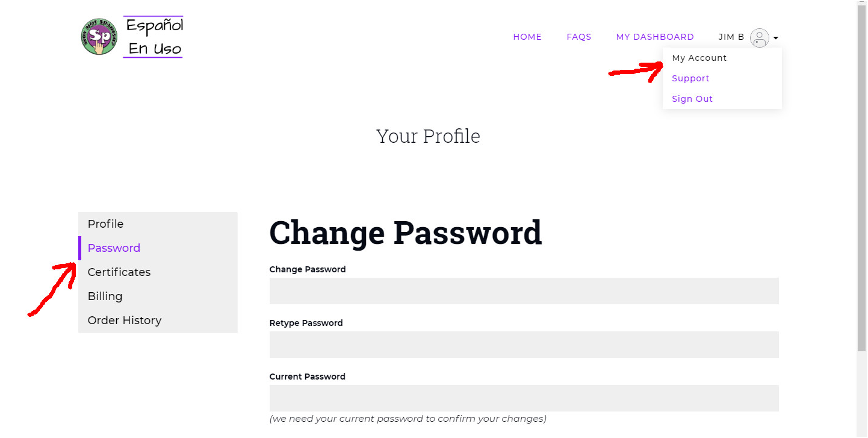The height and width of the screenshot is (438, 868).
Task: Focus the Change Password input field
Action: 524,291
